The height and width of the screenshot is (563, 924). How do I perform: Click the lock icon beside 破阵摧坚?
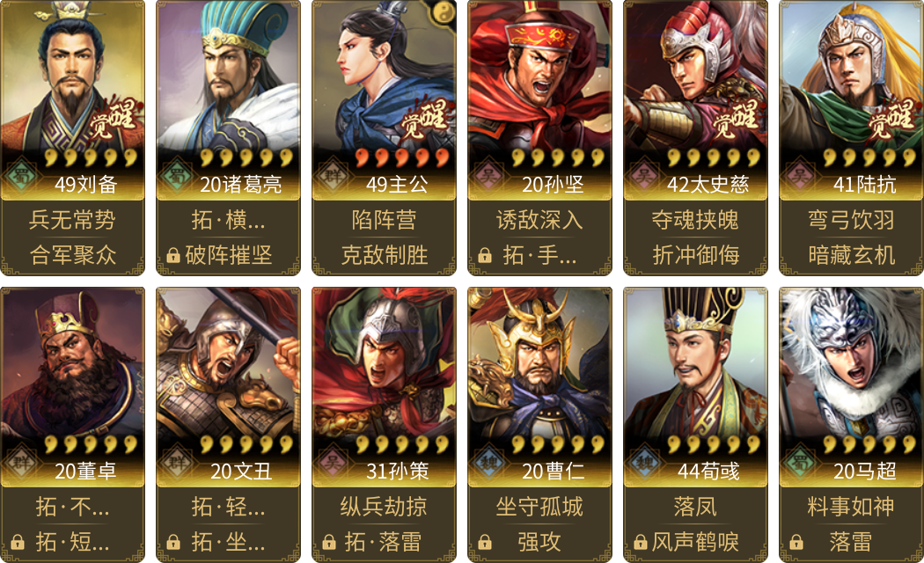pos(173,255)
